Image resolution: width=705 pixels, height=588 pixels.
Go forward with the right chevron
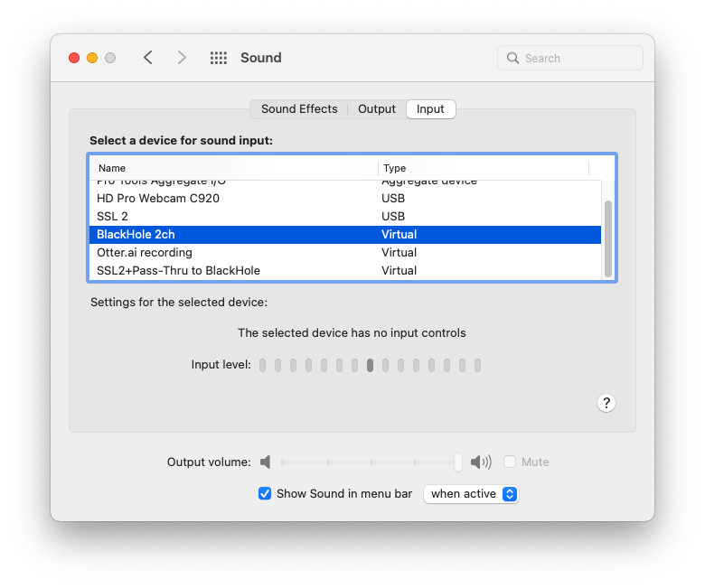[x=181, y=58]
